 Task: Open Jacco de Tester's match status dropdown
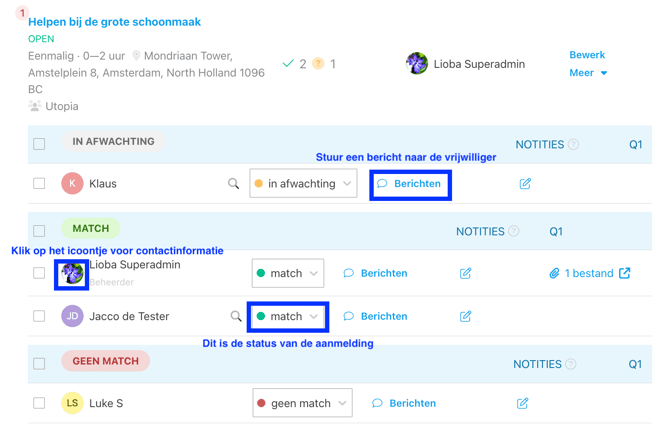coord(288,316)
